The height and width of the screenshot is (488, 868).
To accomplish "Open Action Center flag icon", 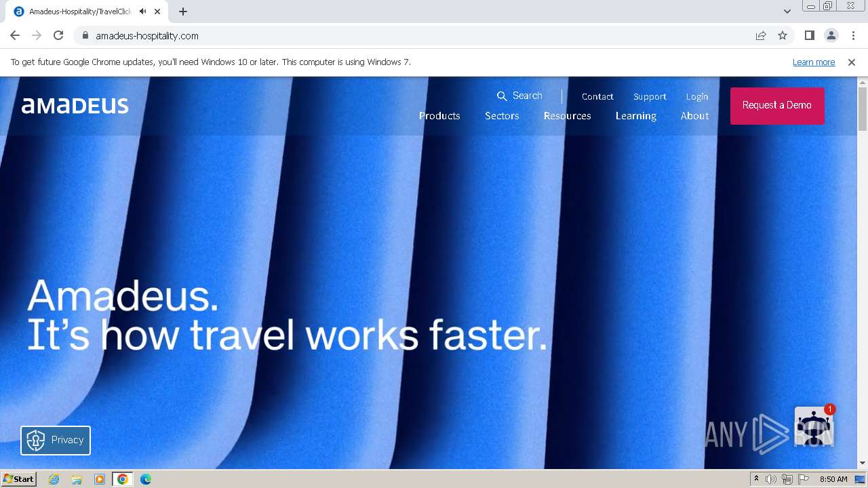I will click(804, 479).
